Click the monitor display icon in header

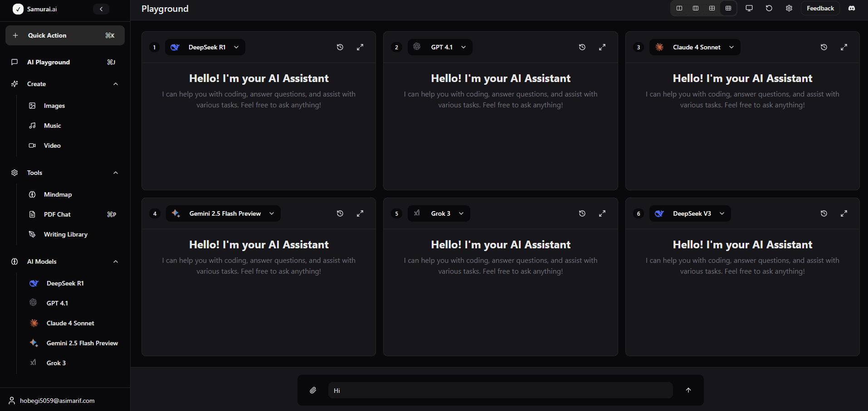tap(749, 9)
